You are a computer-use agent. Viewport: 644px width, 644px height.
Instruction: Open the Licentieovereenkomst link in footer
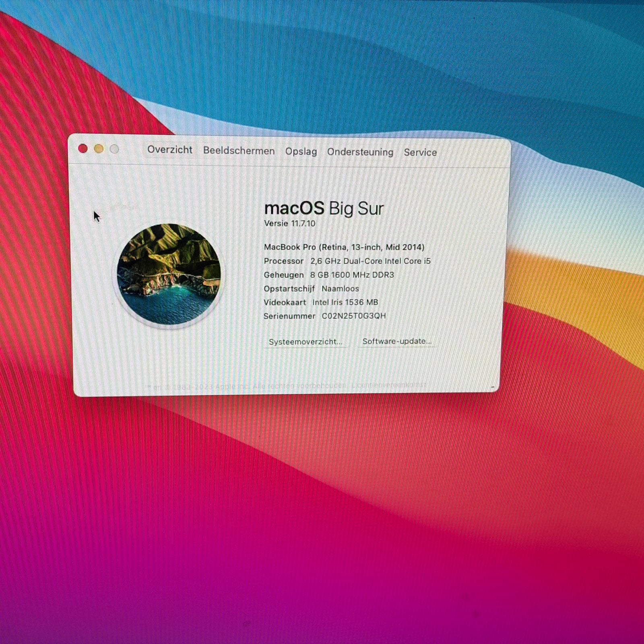pos(388,385)
